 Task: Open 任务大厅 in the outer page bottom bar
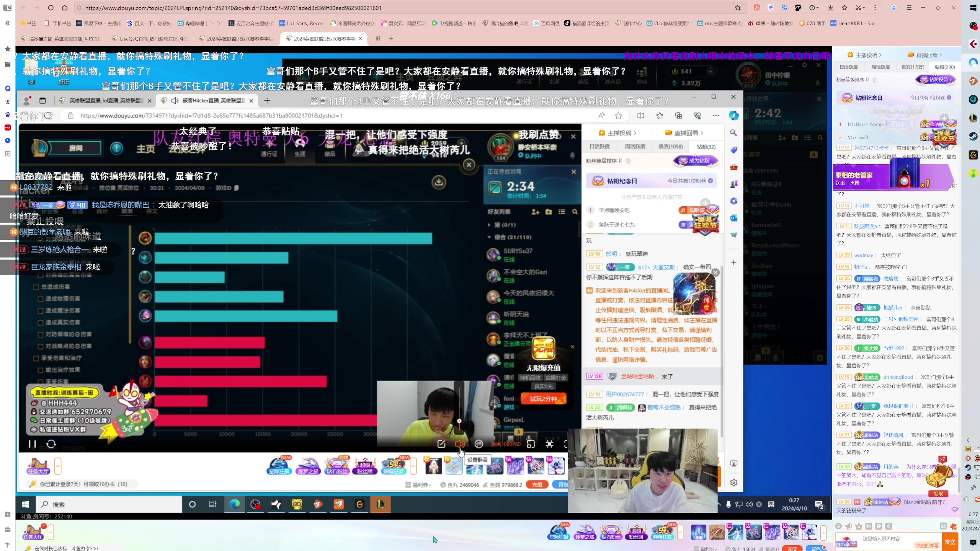(33, 532)
